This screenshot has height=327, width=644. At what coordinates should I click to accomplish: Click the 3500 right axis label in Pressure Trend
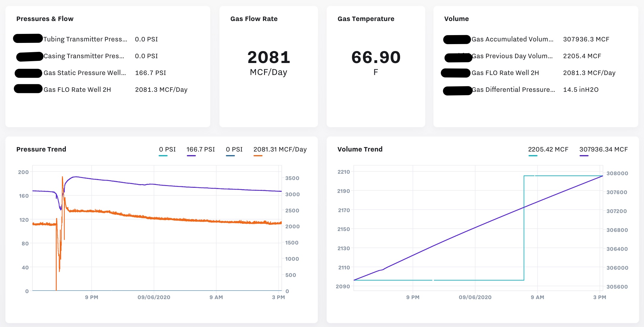coord(292,178)
